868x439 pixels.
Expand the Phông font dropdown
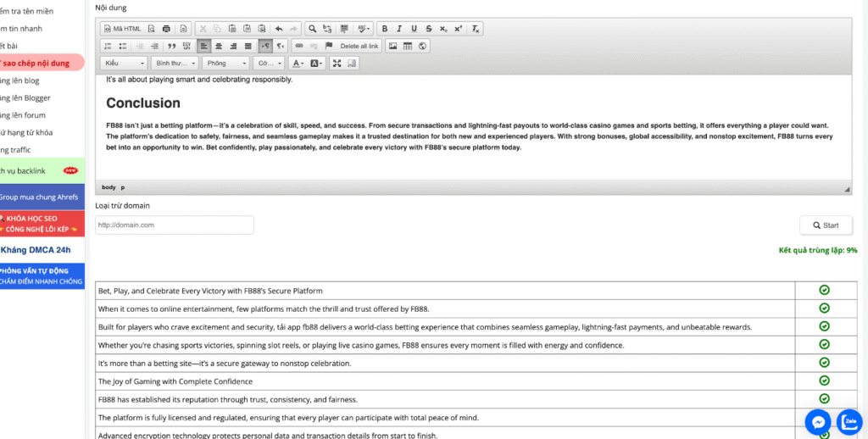point(225,64)
